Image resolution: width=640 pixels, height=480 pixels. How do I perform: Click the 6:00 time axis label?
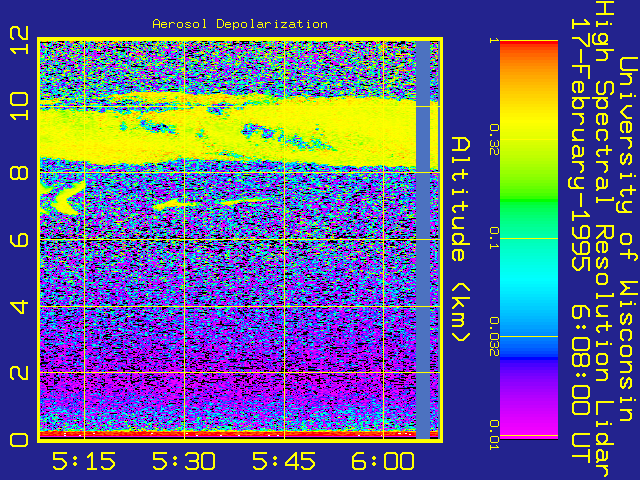click(x=383, y=462)
